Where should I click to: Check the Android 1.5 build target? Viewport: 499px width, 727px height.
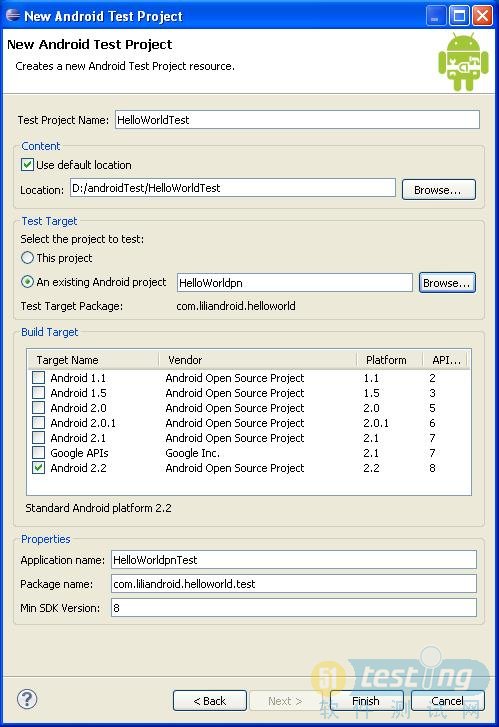[38, 393]
